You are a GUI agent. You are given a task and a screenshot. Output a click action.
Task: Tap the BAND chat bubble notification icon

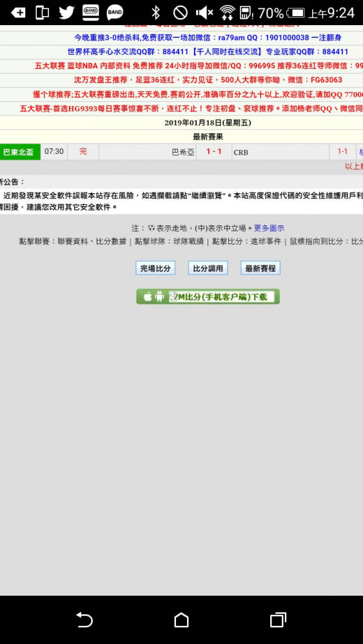pos(115,13)
